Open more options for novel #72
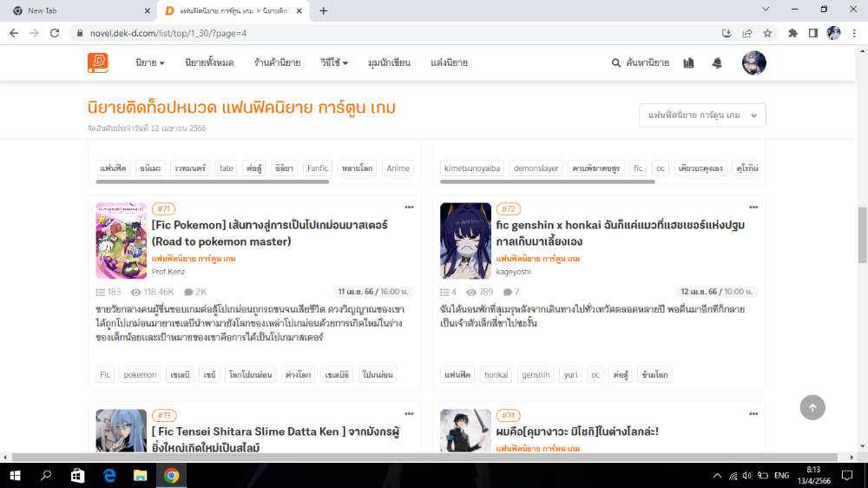Image resolution: width=868 pixels, height=488 pixels. click(x=753, y=208)
